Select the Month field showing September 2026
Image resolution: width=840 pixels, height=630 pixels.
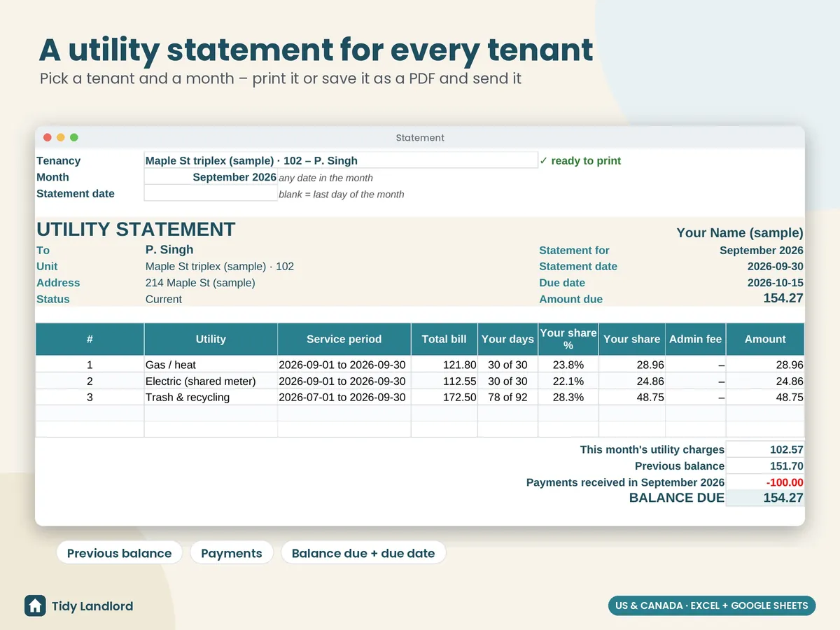211,177
